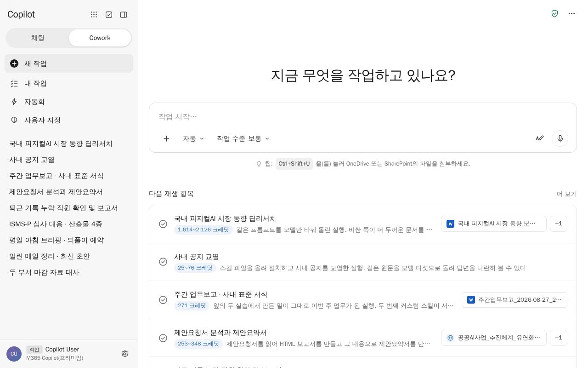Click the 작업 시작 prompt input field
Screen dimensions: 588x368
tap(363, 117)
